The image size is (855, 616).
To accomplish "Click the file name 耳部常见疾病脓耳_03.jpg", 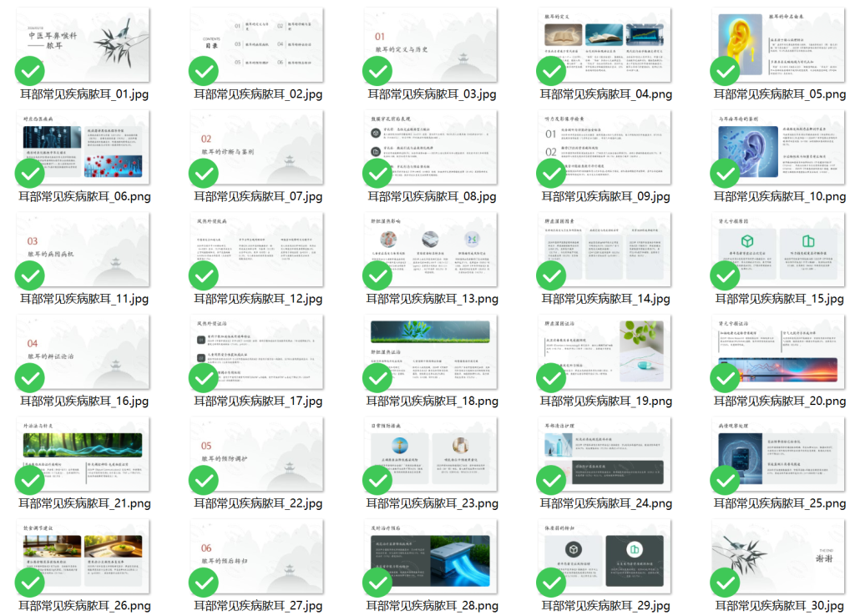I will (x=431, y=94).
